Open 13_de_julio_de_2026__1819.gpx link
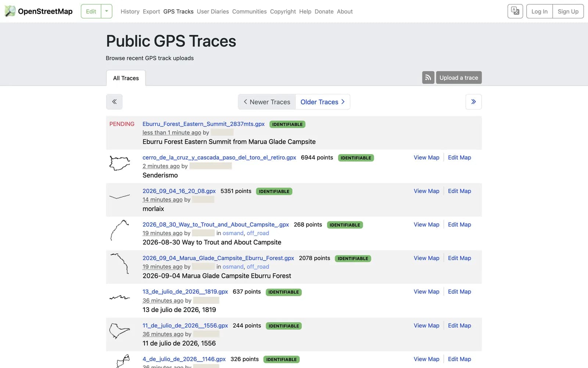The image size is (588, 368). click(x=185, y=291)
